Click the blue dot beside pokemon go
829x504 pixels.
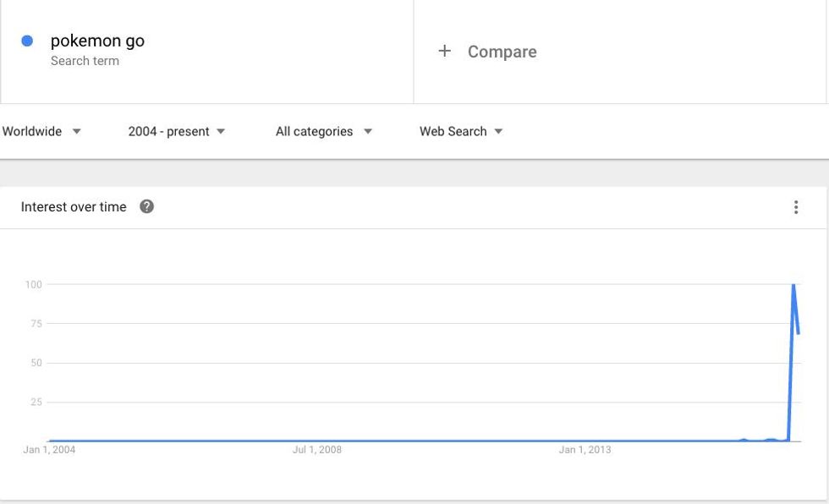(x=27, y=41)
